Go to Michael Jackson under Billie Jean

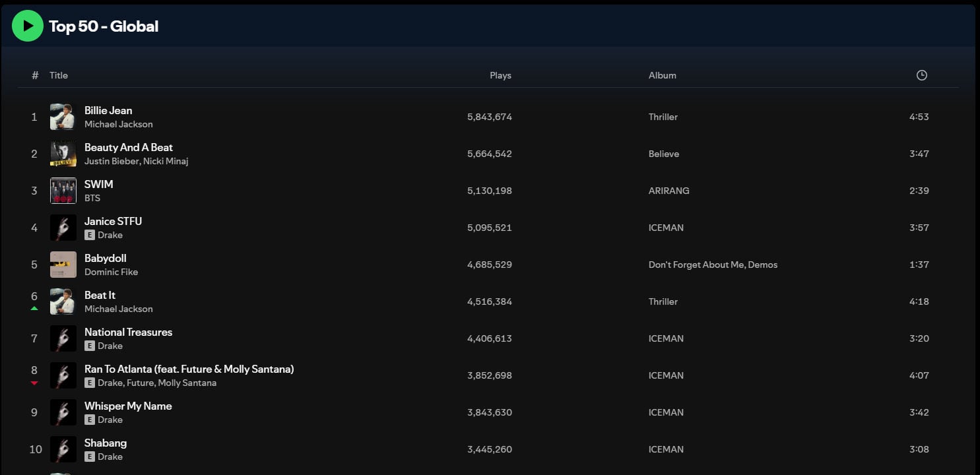[x=119, y=124]
